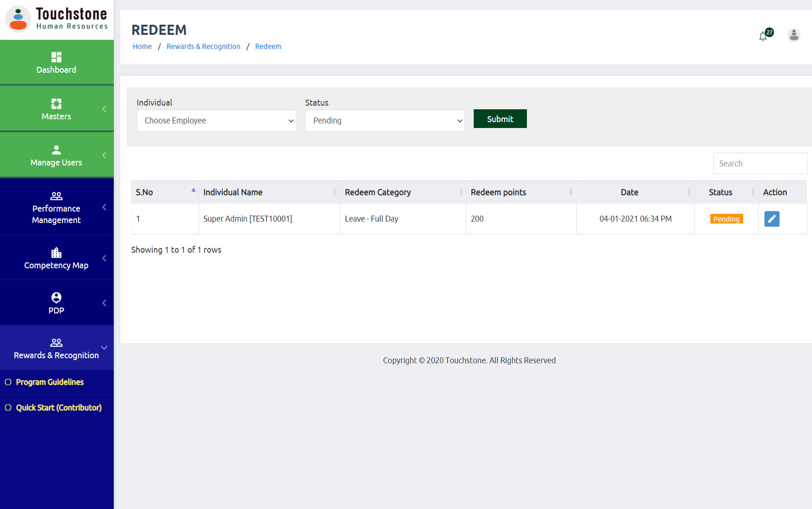Screen dimensions: 812x509
Task: Open the Choose Employee dropdown
Action: (216, 121)
